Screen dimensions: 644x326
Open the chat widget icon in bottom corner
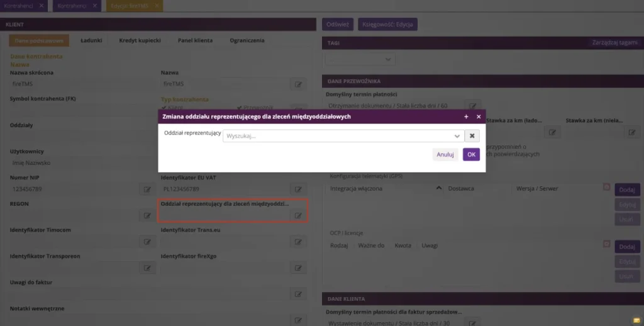click(636, 320)
